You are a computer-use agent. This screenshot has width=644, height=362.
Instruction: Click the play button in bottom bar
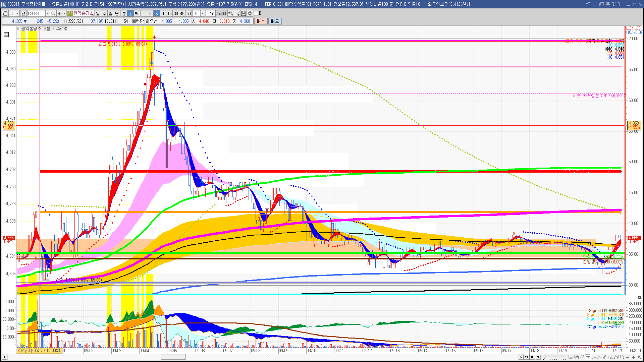tap(521, 357)
